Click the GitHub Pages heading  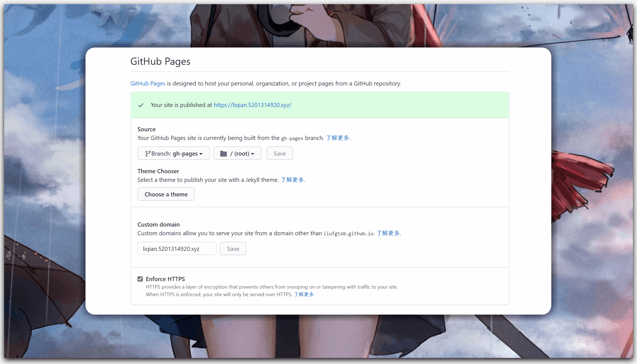tap(160, 61)
